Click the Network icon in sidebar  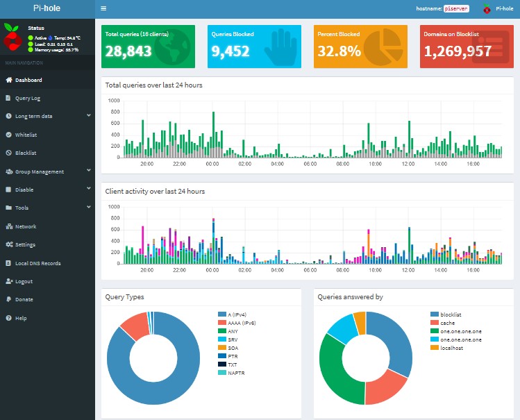point(8,226)
